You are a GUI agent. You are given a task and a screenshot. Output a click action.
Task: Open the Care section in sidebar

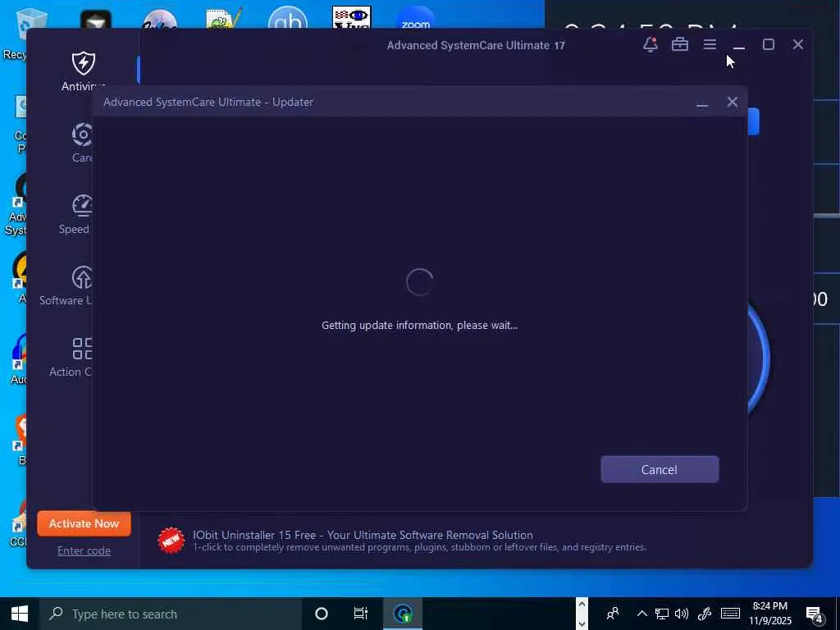point(82,143)
